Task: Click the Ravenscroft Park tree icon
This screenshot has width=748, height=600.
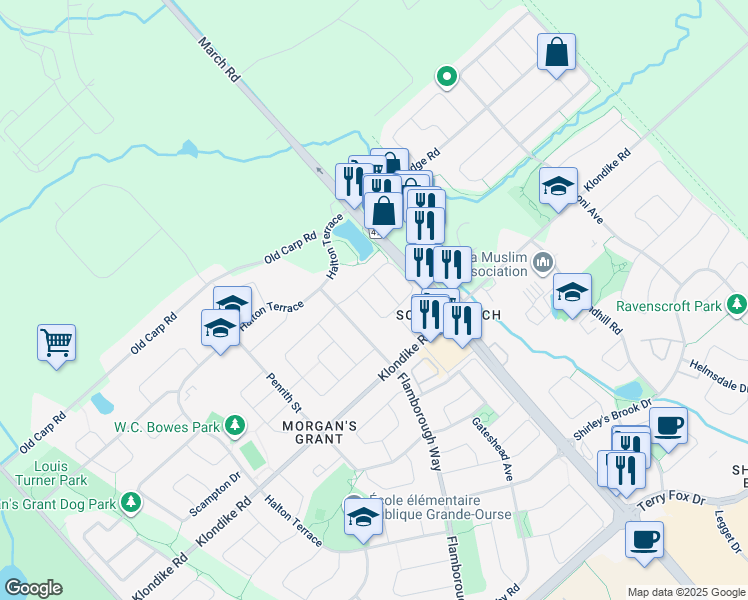Action: click(x=737, y=305)
